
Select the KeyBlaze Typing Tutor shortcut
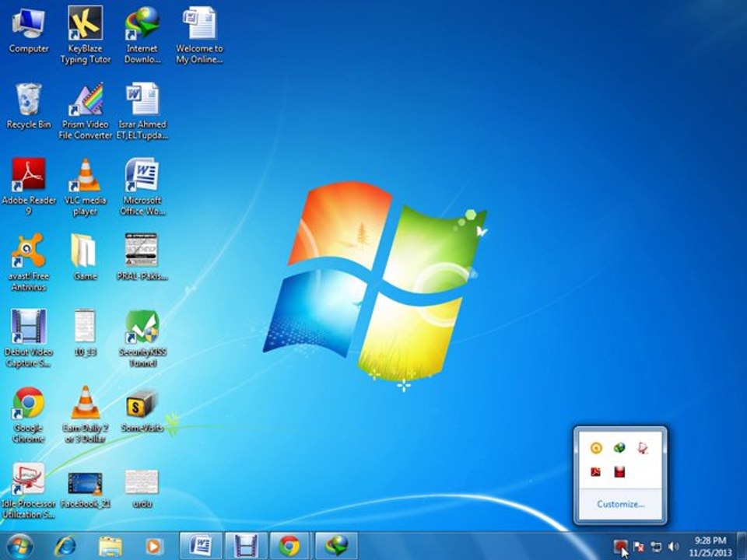coord(86,34)
